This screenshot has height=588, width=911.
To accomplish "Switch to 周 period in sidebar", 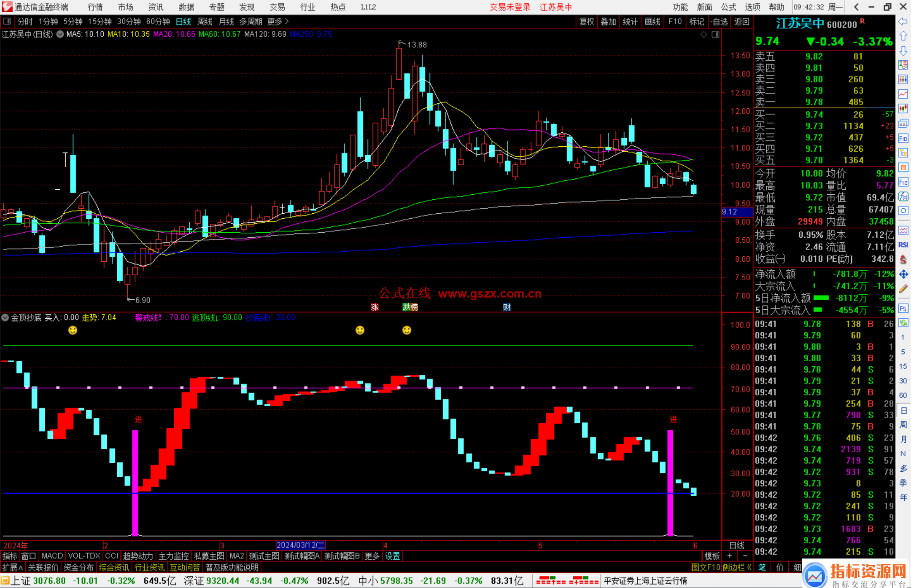I will (903, 425).
